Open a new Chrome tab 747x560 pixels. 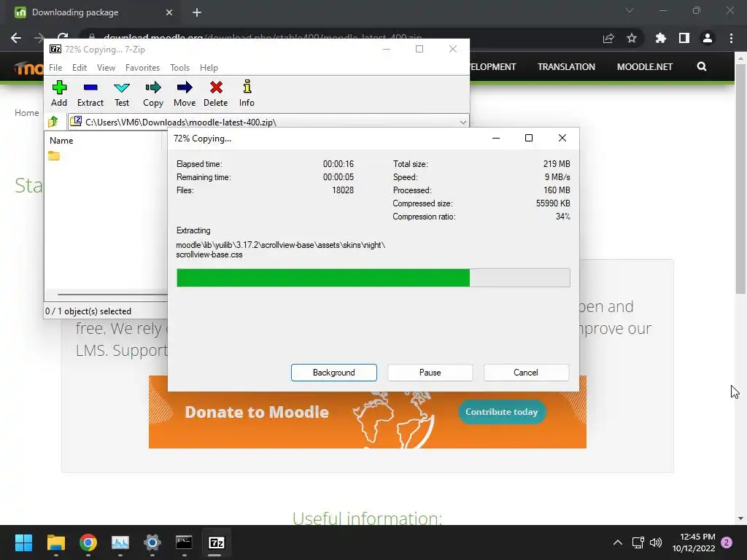[x=197, y=12]
